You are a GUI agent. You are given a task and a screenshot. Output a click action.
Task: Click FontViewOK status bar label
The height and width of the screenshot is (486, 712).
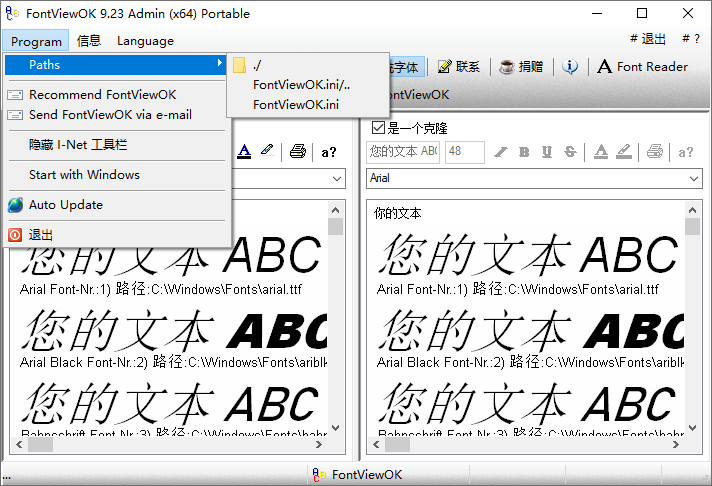tap(367, 475)
